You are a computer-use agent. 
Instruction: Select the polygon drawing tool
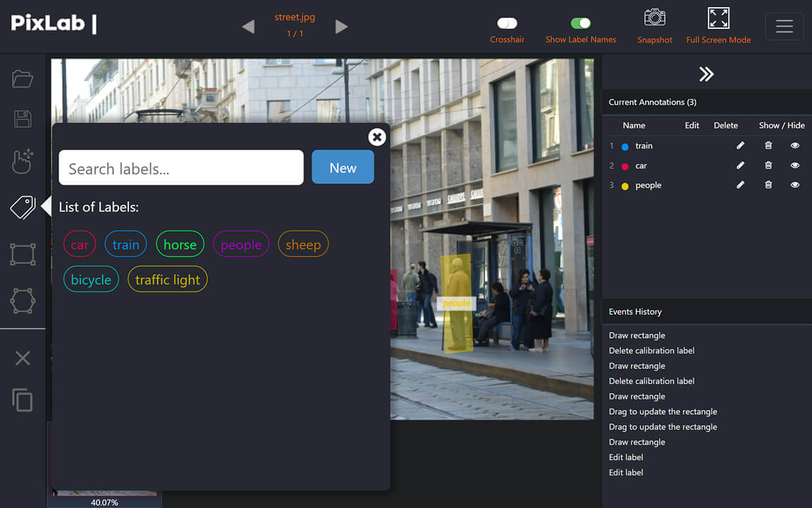pos(23,301)
